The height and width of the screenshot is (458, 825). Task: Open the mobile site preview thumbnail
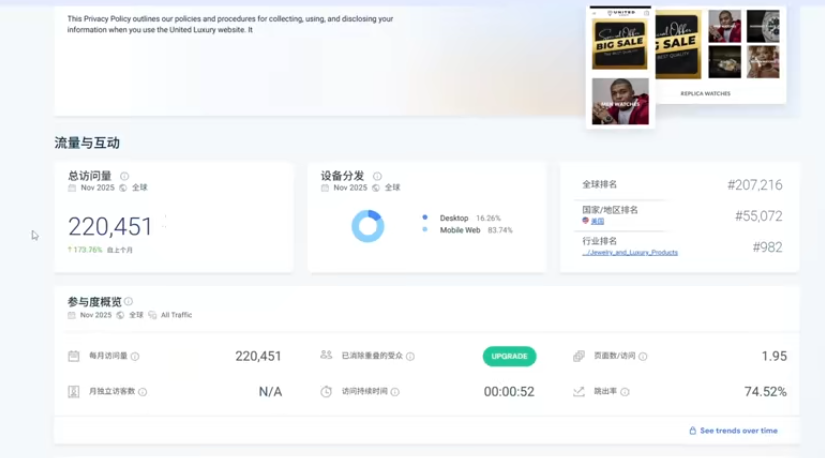click(x=620, y=66)
